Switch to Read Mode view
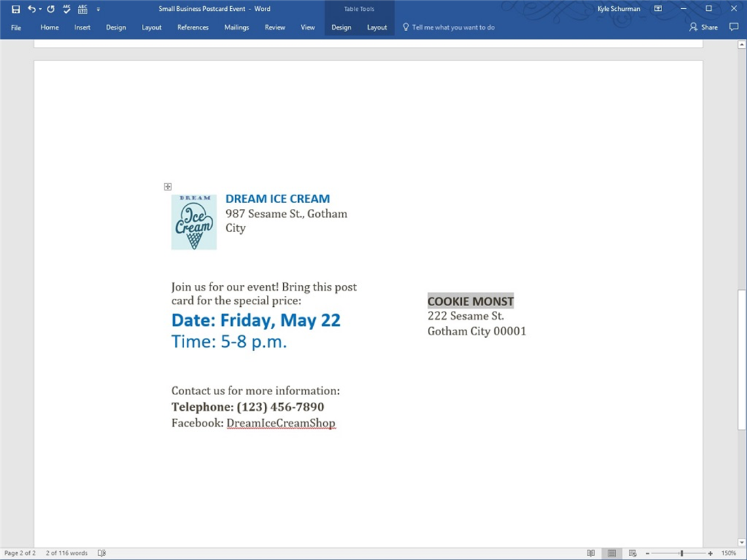This screenshot has width=747, height=560. (x=591, y=553)
